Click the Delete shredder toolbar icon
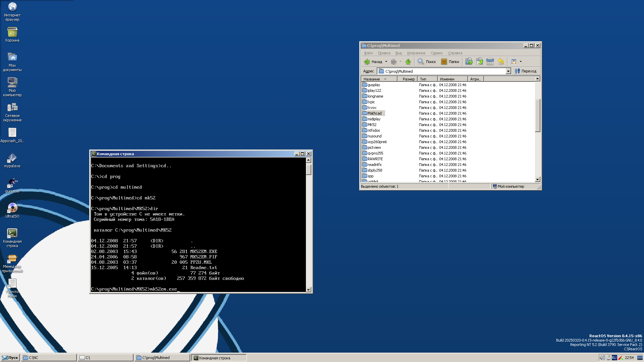This screenshot has height=362, width=644. click(490, 62)
